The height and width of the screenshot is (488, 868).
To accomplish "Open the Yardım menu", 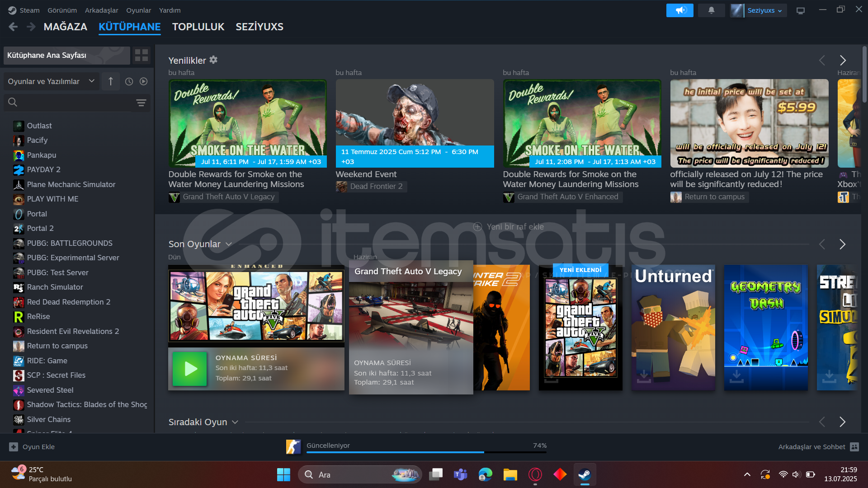I will [x=170, y=10].
